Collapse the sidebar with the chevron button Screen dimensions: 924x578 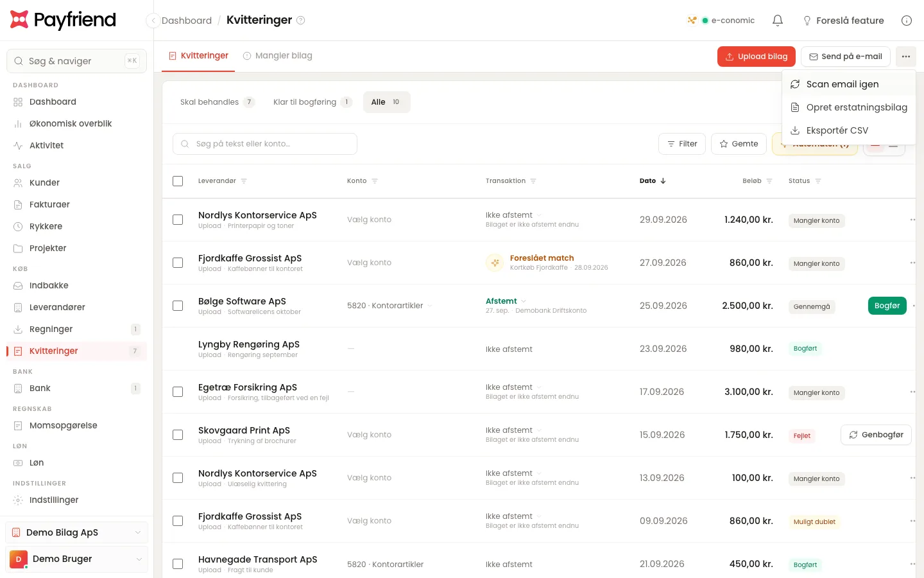pos(153,21)
